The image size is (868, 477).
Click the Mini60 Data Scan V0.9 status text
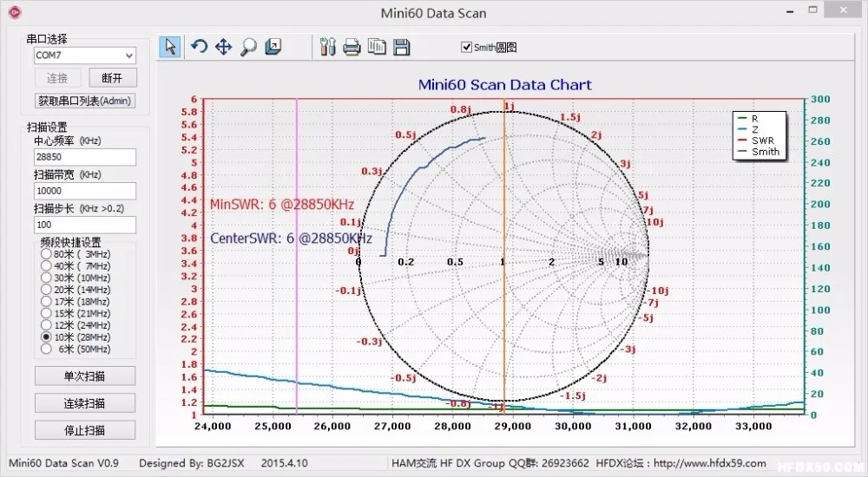(63, 463)
